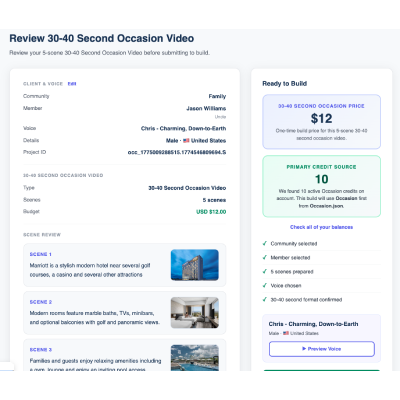Click the green build button at bottom

321,370
